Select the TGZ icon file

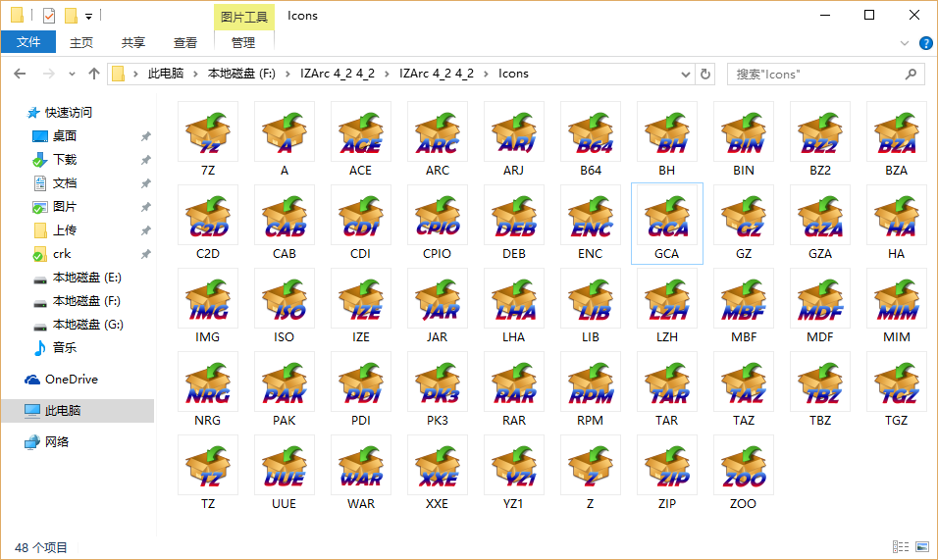pyautogui.click(x=897, y=382)
